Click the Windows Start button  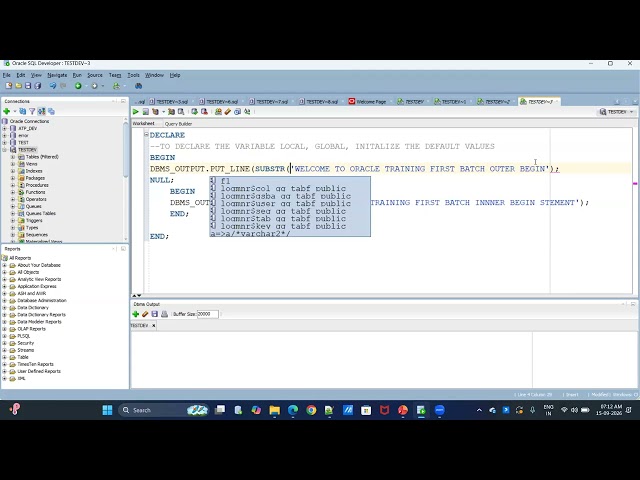(107, 410)
